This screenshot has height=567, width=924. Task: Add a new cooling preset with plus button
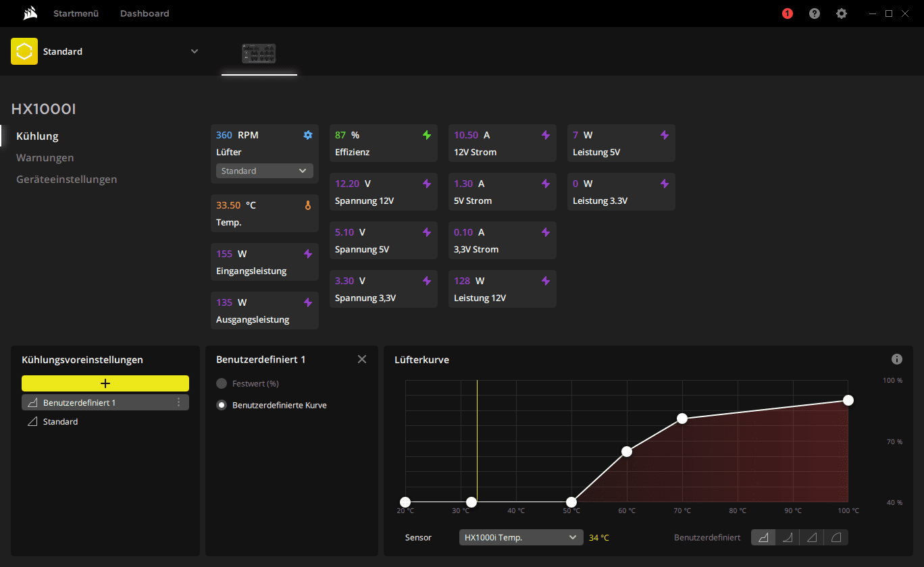(105, 383)
